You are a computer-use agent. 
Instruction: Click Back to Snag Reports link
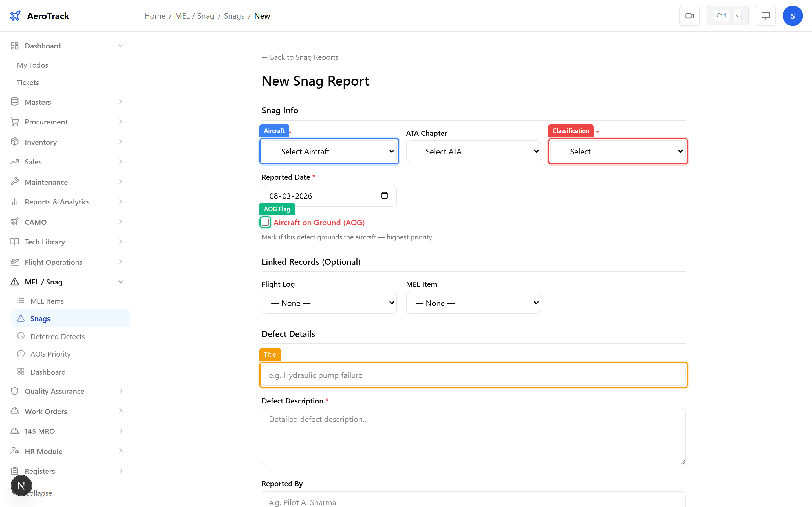(x=300, y=57)
